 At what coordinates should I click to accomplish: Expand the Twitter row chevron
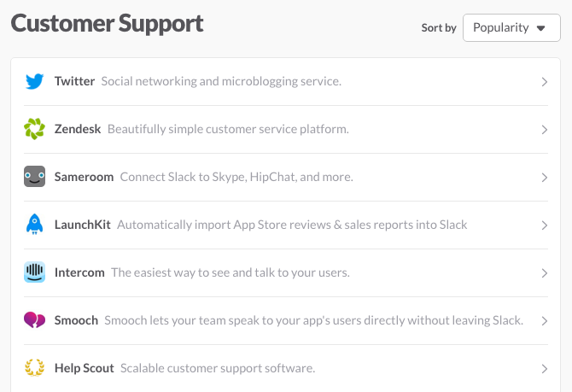pos(545,82)
